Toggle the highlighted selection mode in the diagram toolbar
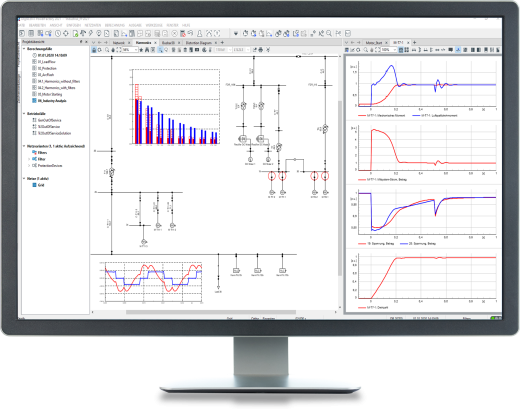This screenshot has height=414, width=520. point(160,50)
